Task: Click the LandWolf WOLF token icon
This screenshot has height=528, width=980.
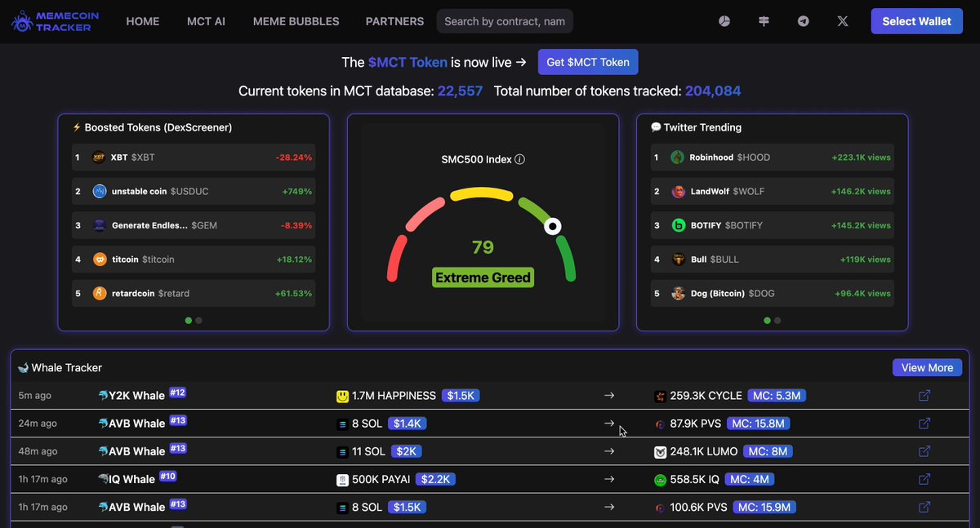Action: coord(678,191)
